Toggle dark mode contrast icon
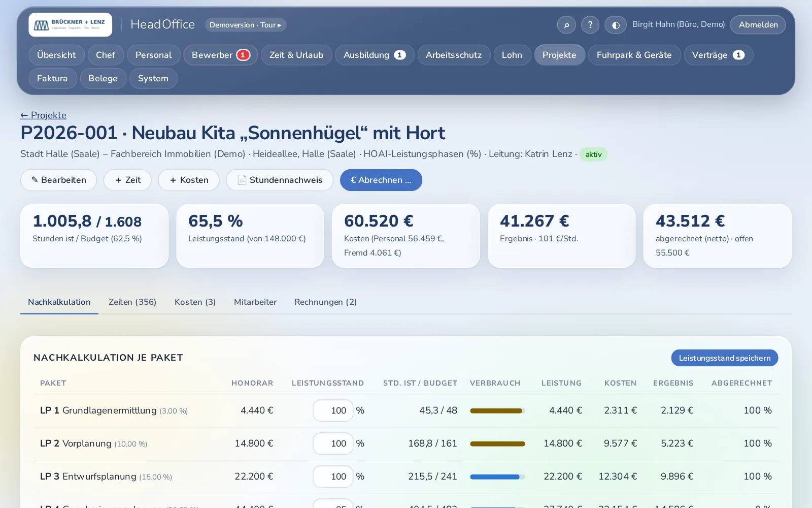 616,24
